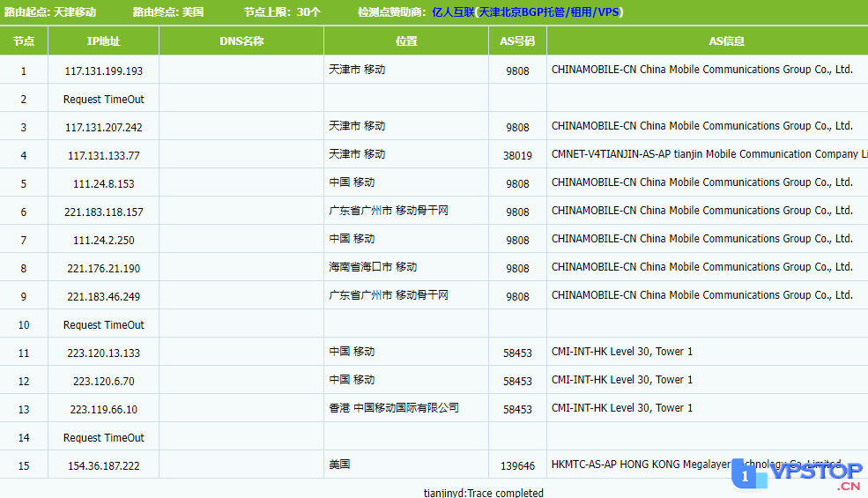Click 天津市 移动 in node 4 row

[357, 154]
